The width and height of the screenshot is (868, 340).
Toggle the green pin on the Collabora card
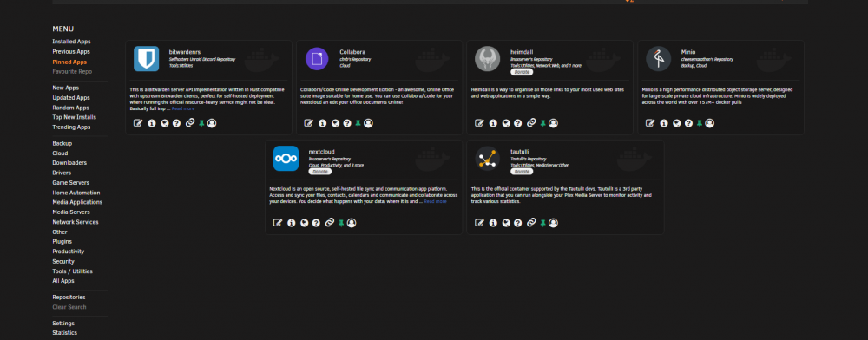pyautogui.click(x=358, y=124)
